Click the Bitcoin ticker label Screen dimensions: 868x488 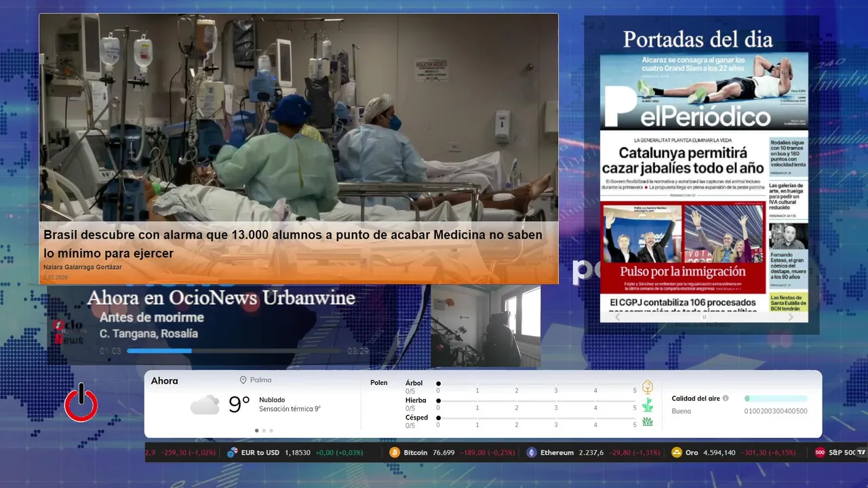[417, 452]
